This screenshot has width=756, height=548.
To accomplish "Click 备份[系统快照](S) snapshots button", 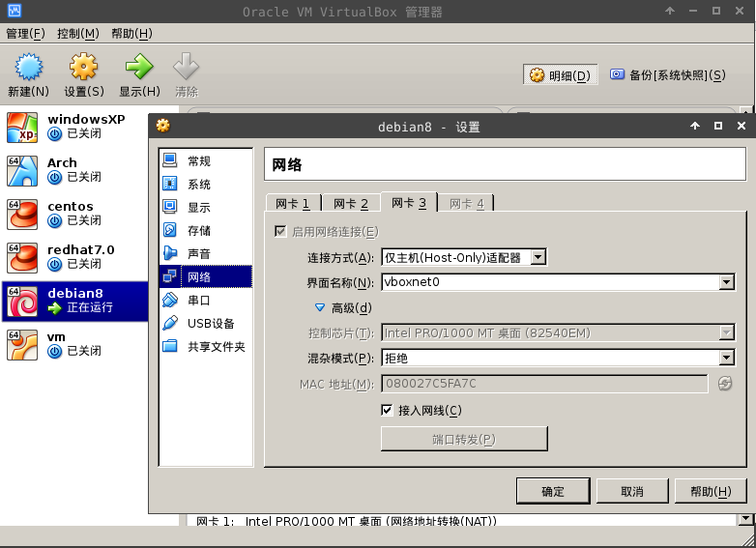I will coord(668,74).
